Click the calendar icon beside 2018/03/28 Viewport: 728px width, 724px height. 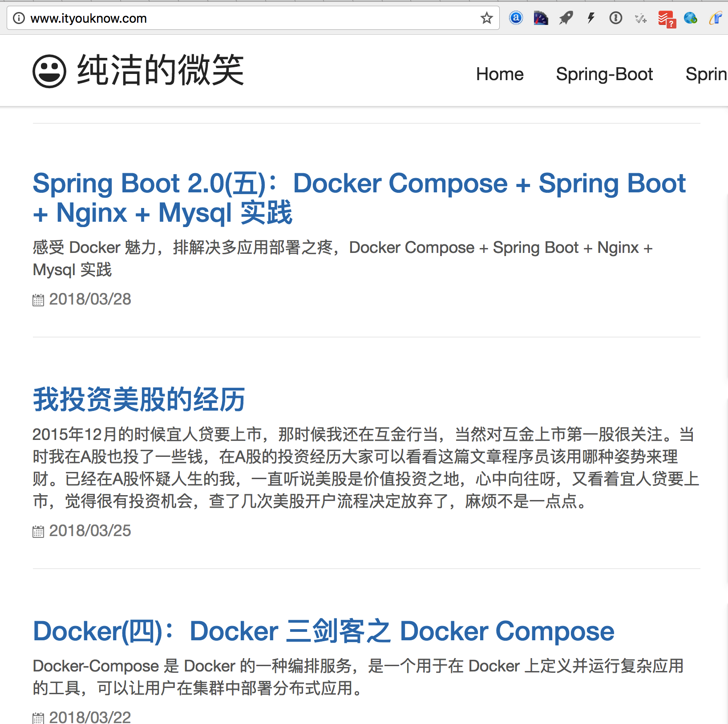38,299
